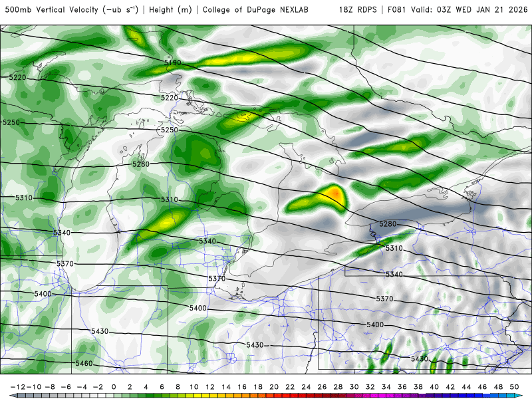Click the 26 value on the color scale
Screen dimensions: 532x399
[x=322, y=387]
